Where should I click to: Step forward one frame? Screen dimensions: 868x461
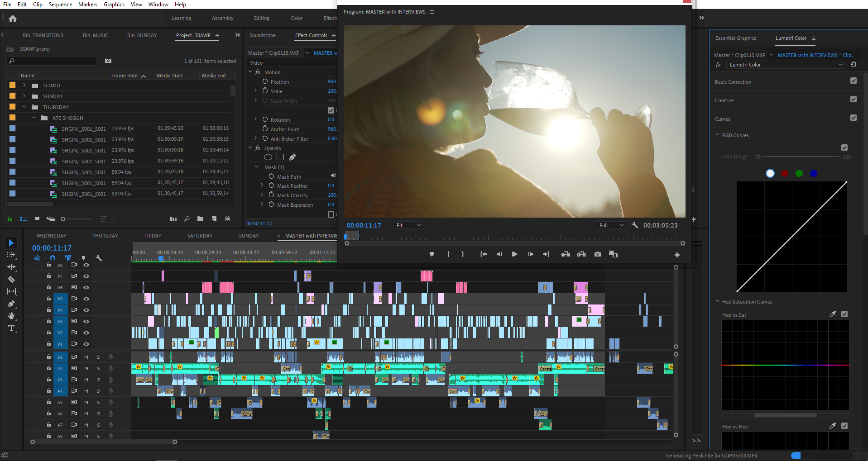(x=531, y=254)
